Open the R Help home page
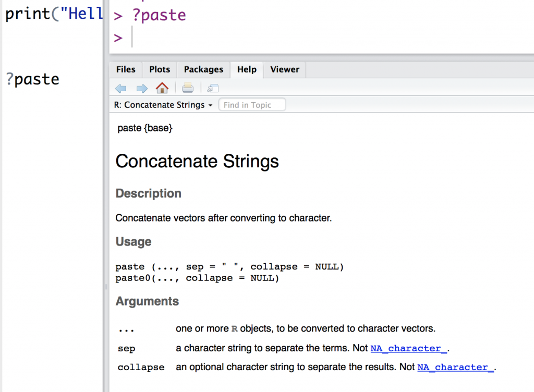Screen dimensions: 534x392 click(x=162, y=88)
